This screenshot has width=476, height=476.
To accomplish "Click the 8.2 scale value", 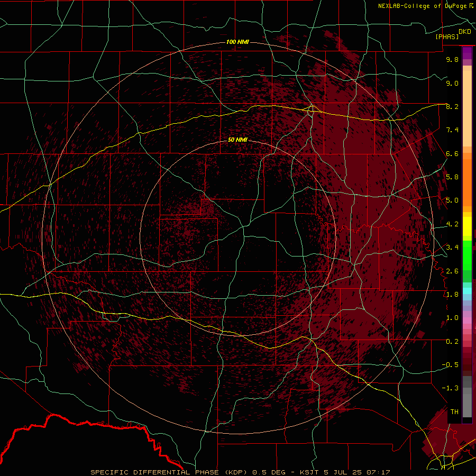I will tap(452, 106).
